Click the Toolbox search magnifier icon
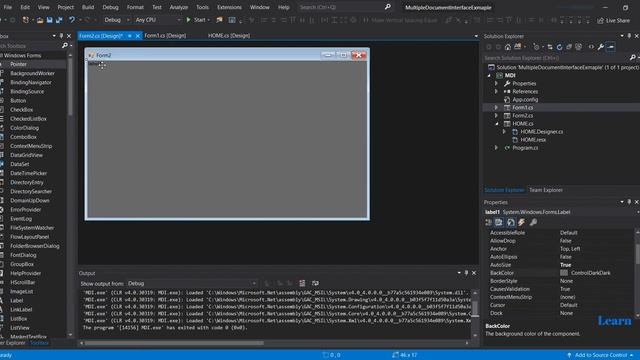Viewport: 640px width, 360px height. pos(64,46)
